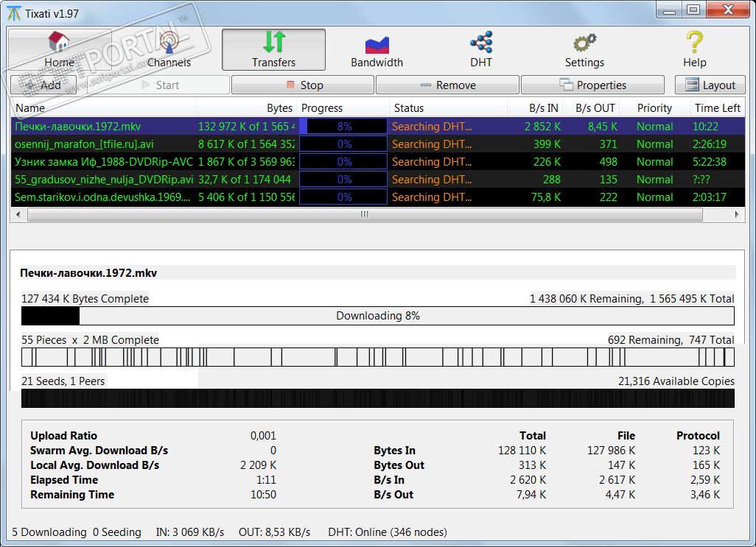Open the DHT network section
756x547 pixels.
point(481,49)
